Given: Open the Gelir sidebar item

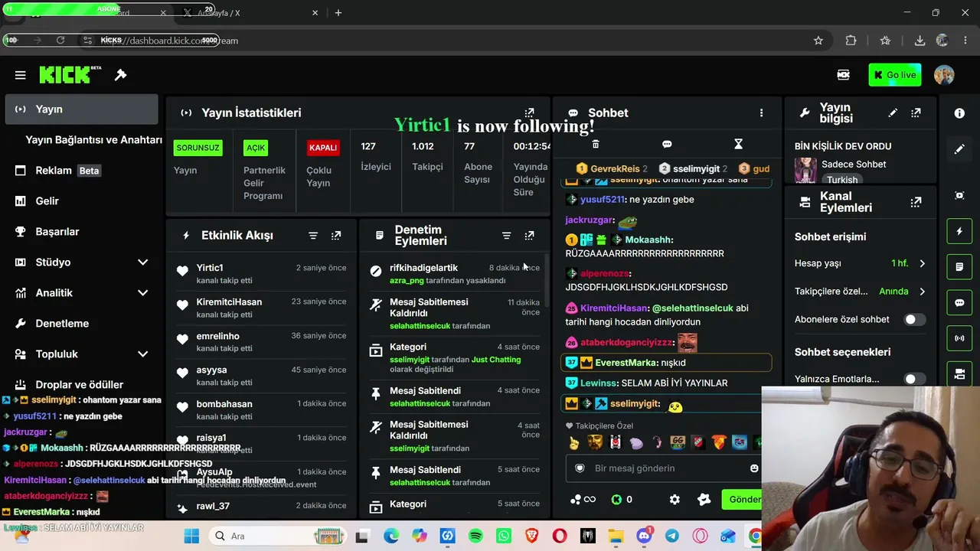Looking at the screenshot, I should [82, 201].
